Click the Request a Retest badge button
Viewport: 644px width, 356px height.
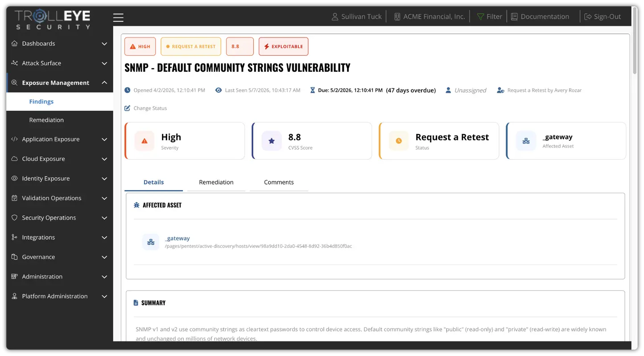pos(191,46)
